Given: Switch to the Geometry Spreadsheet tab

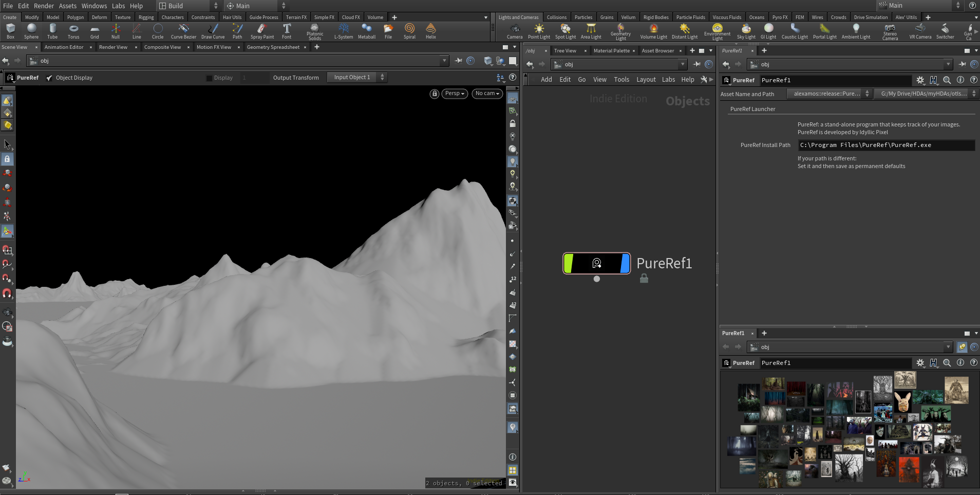Looking at the screenshot, I should 273,47.
